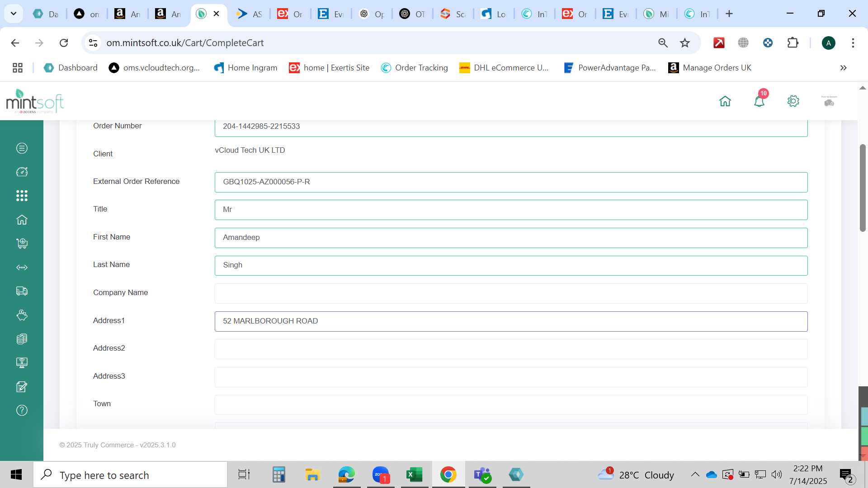
Task: Go back to the previous page
Action: (15, 43)
